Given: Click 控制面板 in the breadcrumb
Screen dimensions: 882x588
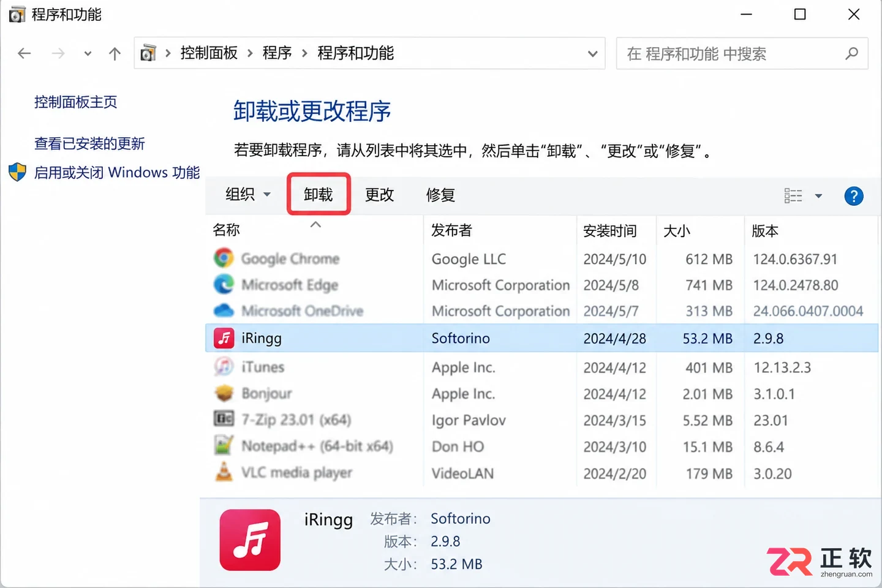Looking at the screenshot, I should (209, 53).
